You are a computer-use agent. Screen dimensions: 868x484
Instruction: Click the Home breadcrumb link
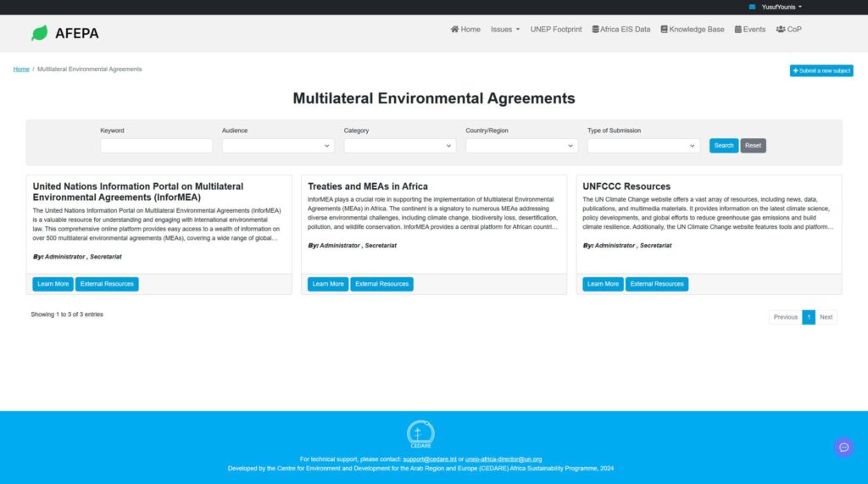click(x=21, y=70)
